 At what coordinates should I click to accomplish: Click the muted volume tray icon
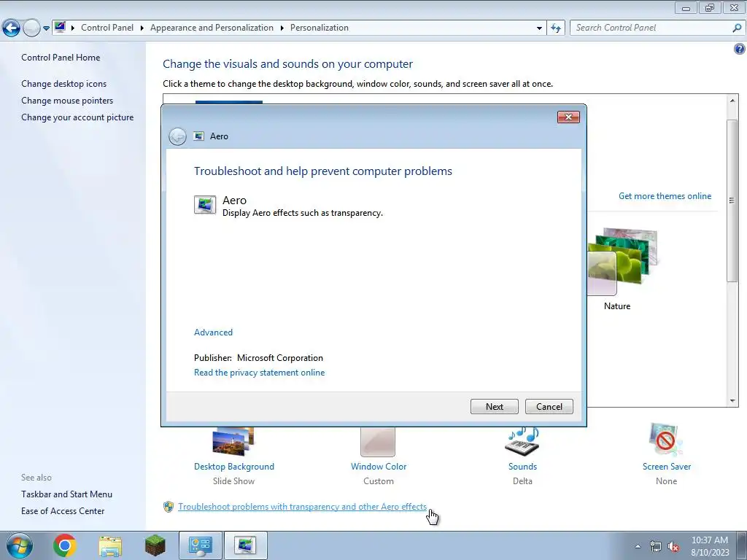(x=673, y=547)
